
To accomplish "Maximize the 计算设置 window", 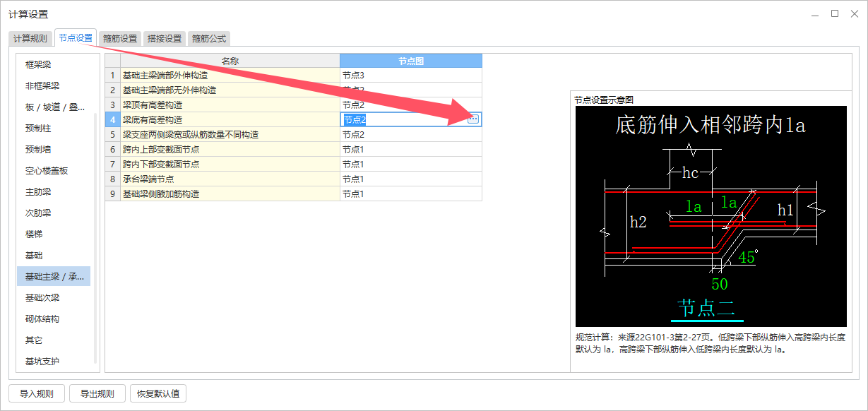I will [x=834, y=13].
